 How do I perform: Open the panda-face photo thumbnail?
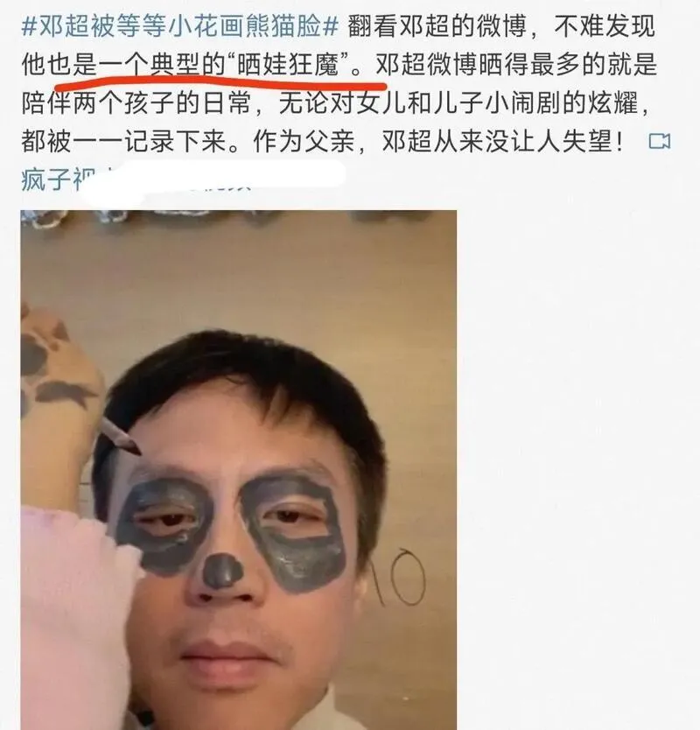coord(238,470)
